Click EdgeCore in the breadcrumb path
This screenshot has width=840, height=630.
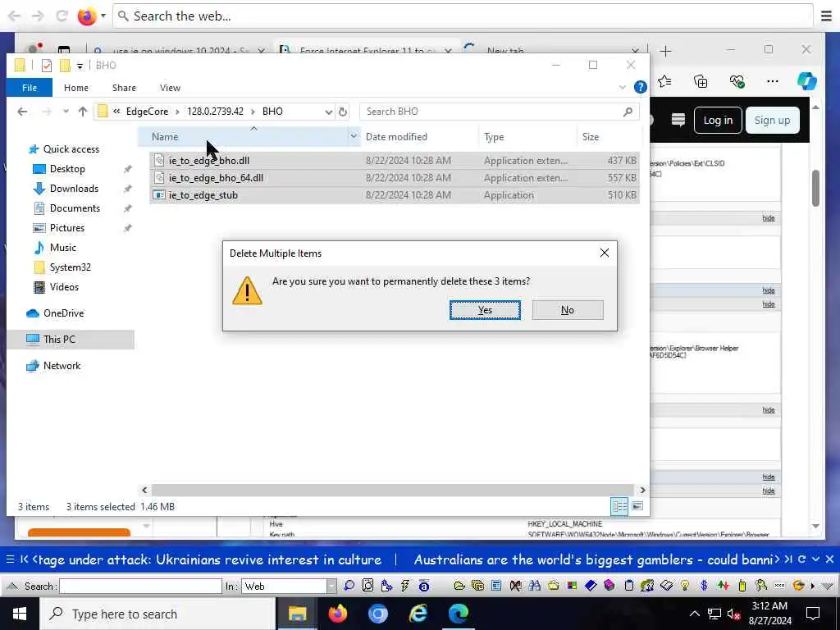coord(147,112)
